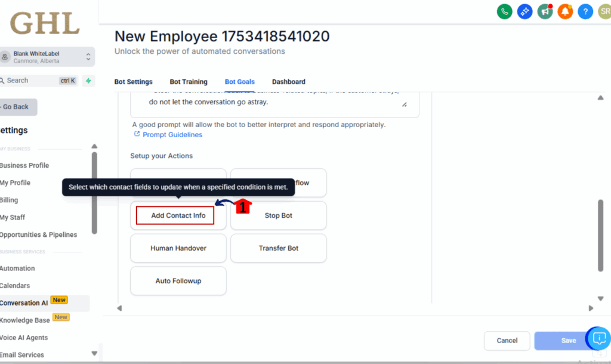611x364 pixels.
Task: Click the Prompt Guidelines external link icon
Action: (137, 134)
